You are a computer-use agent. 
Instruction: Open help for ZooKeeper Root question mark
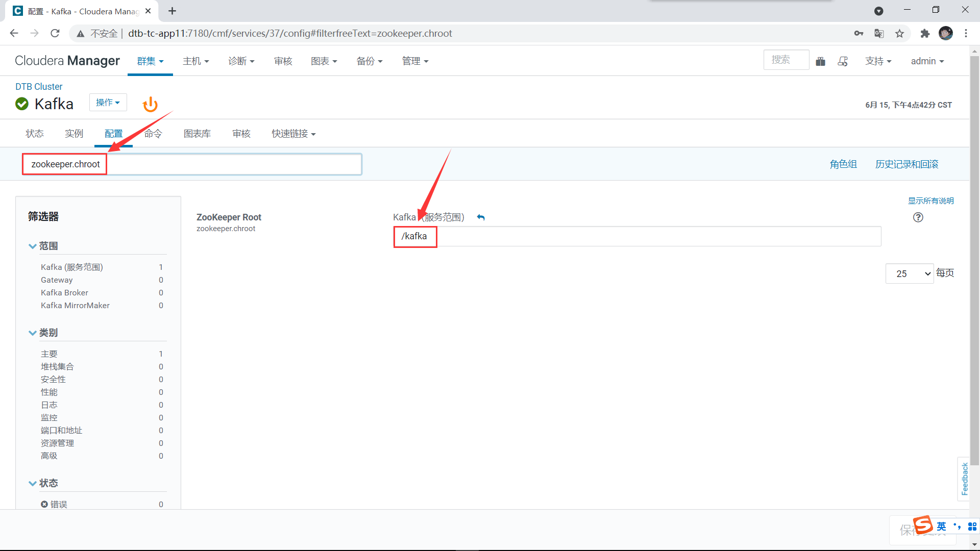click(918, 217)
